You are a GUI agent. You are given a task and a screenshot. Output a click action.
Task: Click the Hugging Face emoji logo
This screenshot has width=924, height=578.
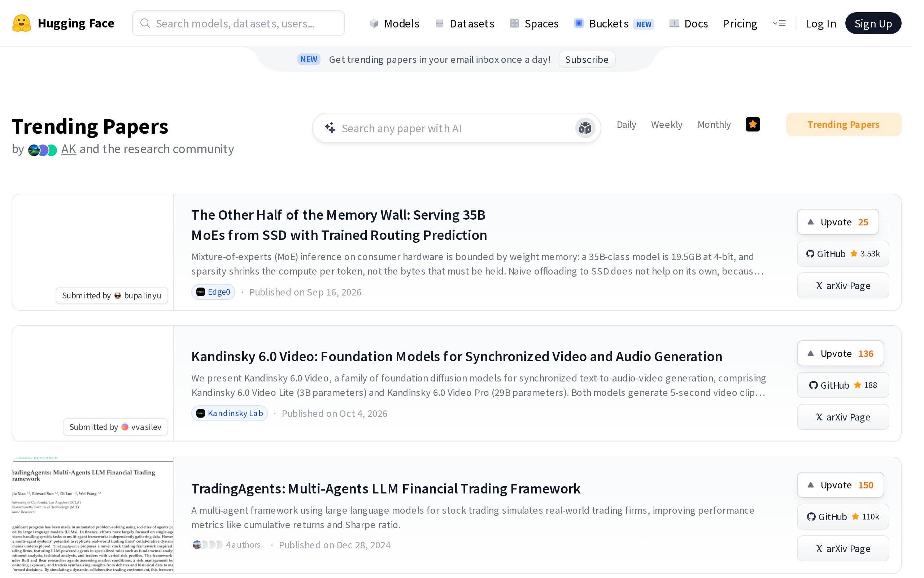pos(21,23)
